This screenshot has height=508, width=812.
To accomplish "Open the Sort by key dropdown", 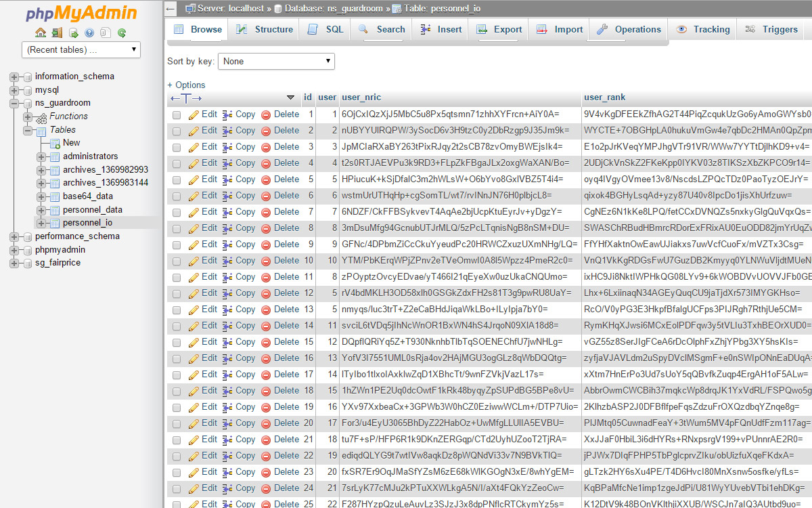I will tap(276, 61).
